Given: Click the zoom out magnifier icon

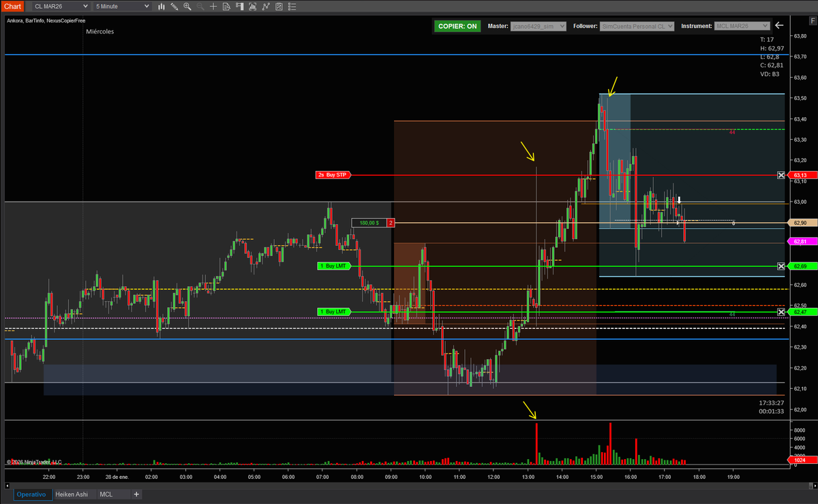Looking at the screenshot, I should click(x=200, y=6).
